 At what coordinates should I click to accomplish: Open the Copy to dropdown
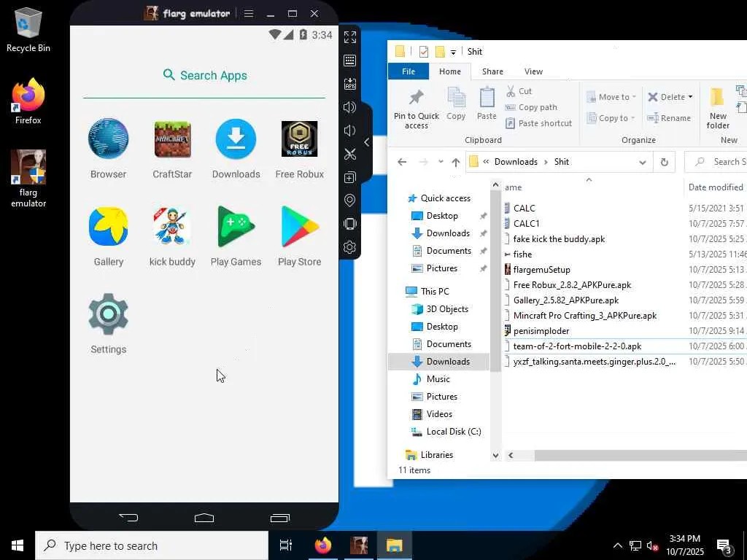(611, 117)
